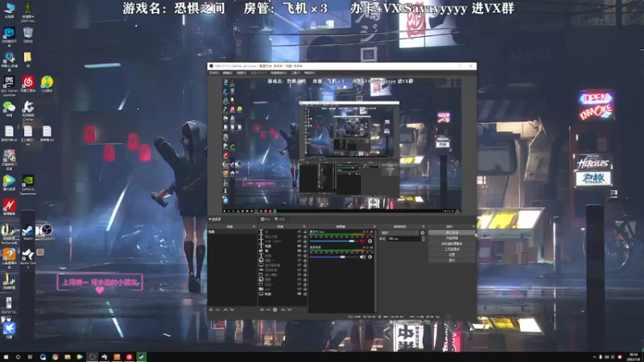Open the OBS Studio desktop shortcut

click(x=46, y=232)
